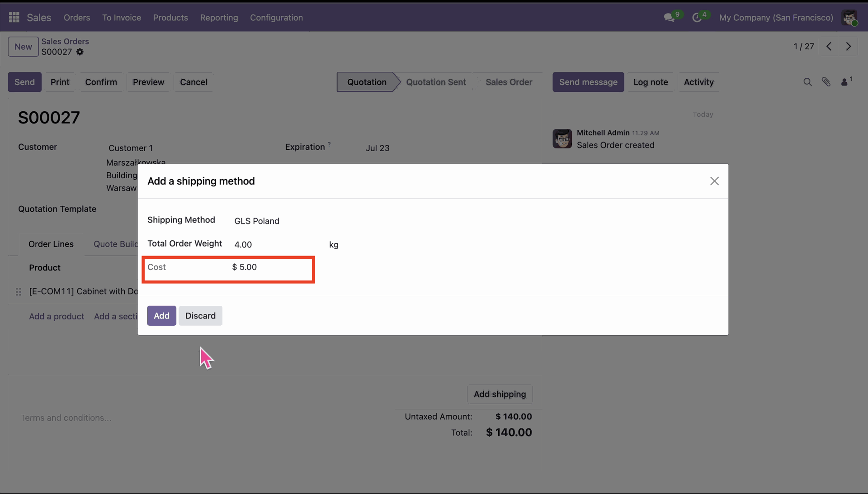Click the Sales Order created message

[x=615, y=145]
